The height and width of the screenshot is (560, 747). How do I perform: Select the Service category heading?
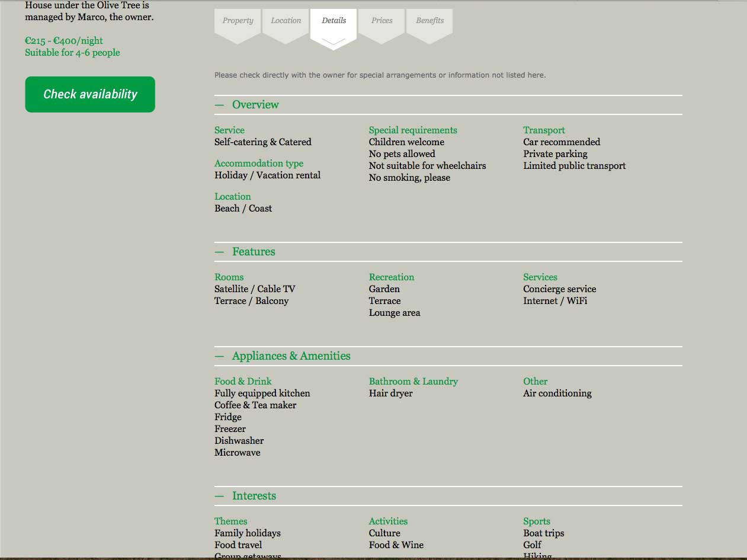point(229,130)
